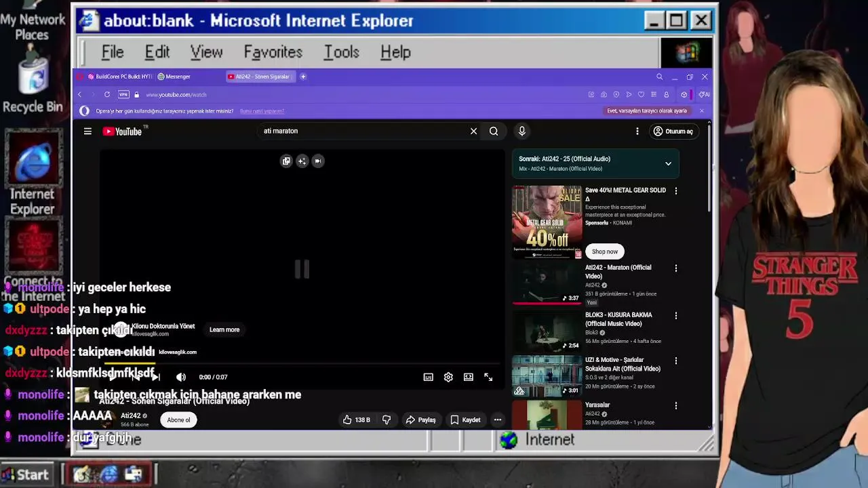Switch the player to theater mode
The width and height of the screenshot is (868, 488).
[x=469, y=377]
